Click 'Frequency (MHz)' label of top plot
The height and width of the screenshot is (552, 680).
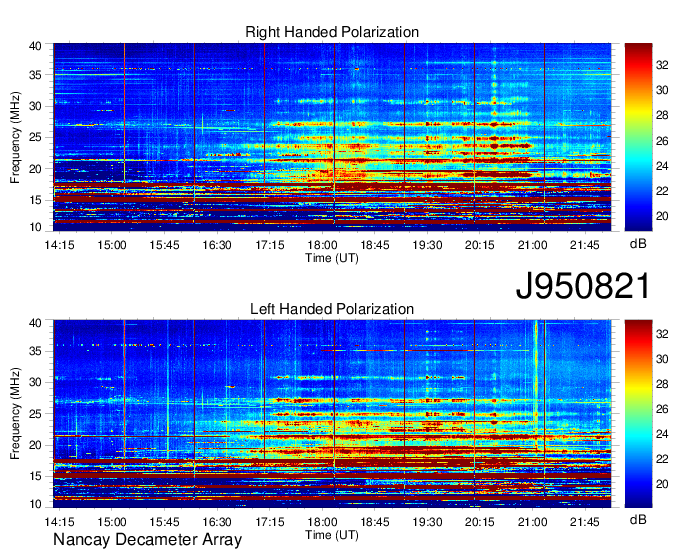tap(15, 137)
